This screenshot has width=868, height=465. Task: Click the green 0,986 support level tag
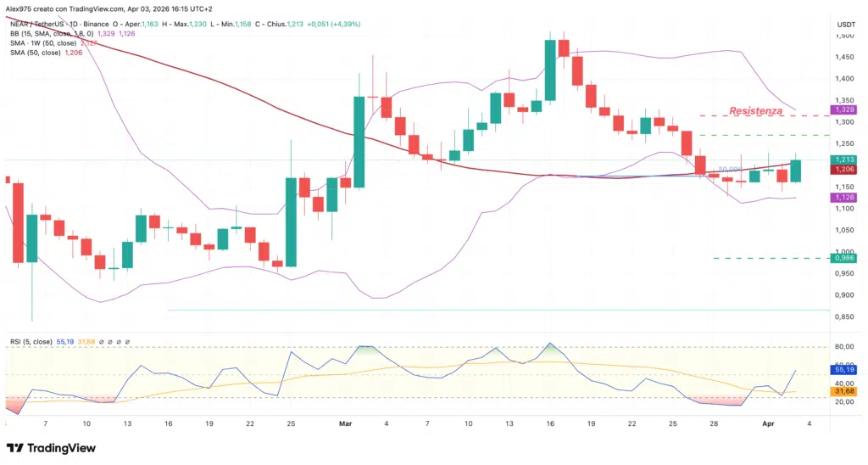coord(843,258)
